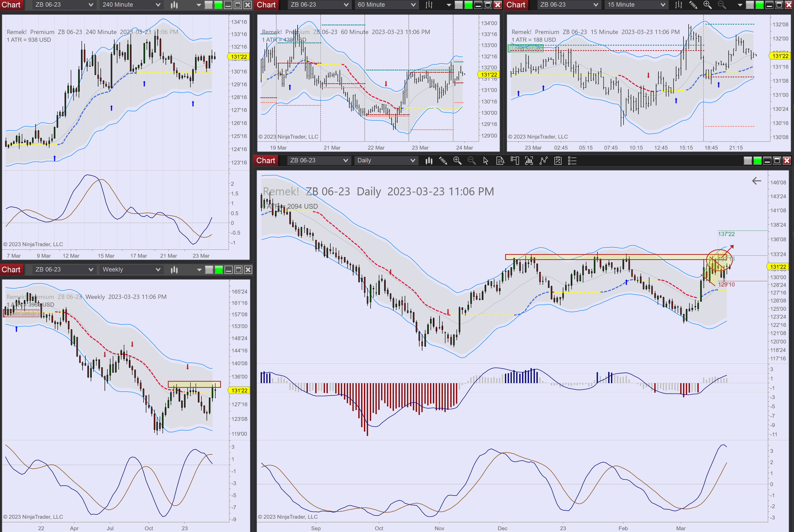This screenshot has height=532, width=794.
Task: Click the Chart tab of 15 Minute window
Action: point(516,5)
